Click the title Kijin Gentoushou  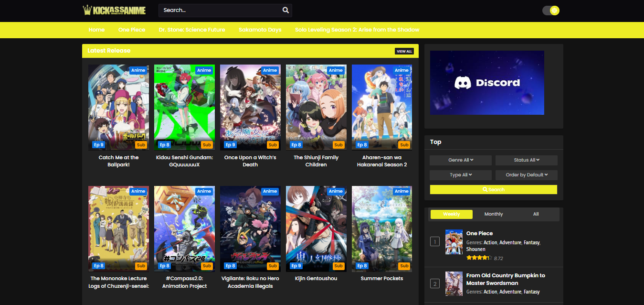pyautogui.click(x=316, y=279)
